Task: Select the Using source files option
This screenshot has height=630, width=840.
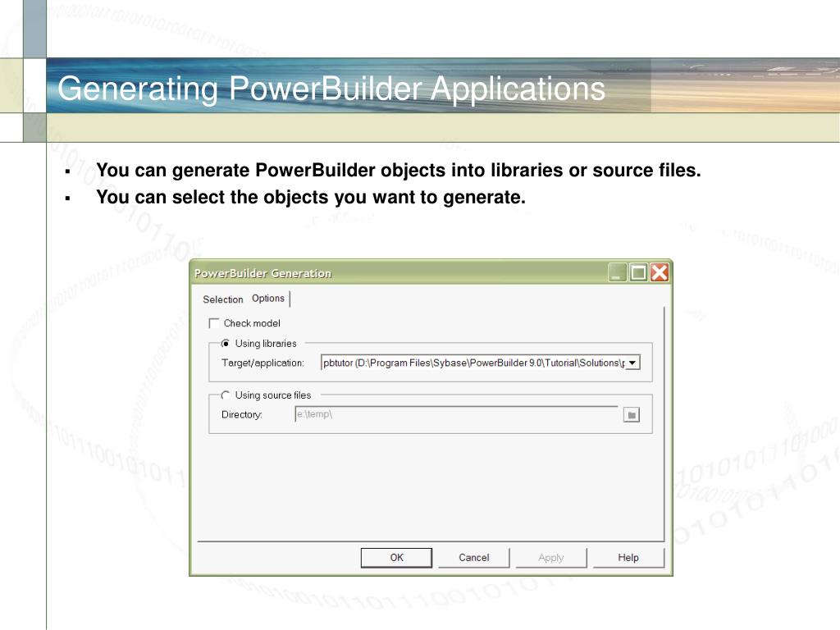Action: click(x=226, y=395)
